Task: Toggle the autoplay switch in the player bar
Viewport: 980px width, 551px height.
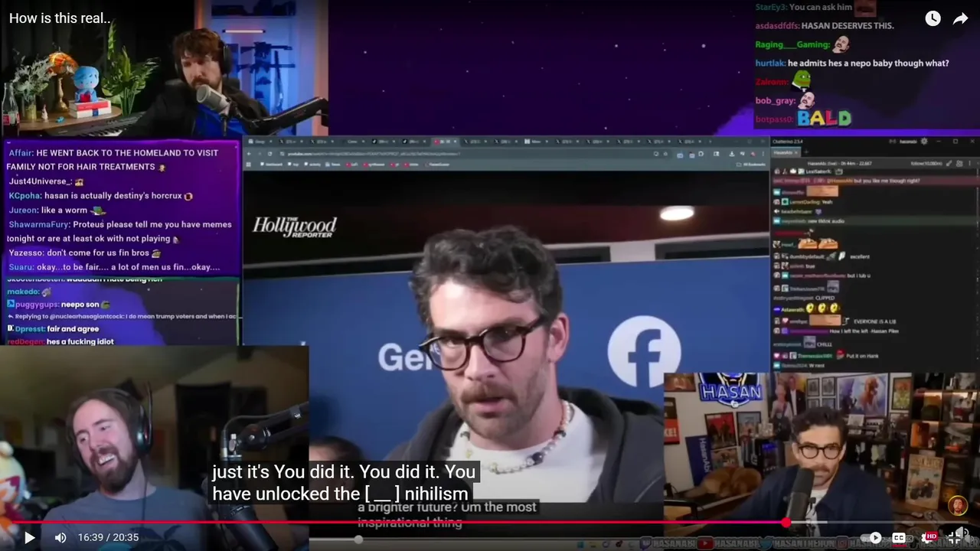Action: click(870, 537)
